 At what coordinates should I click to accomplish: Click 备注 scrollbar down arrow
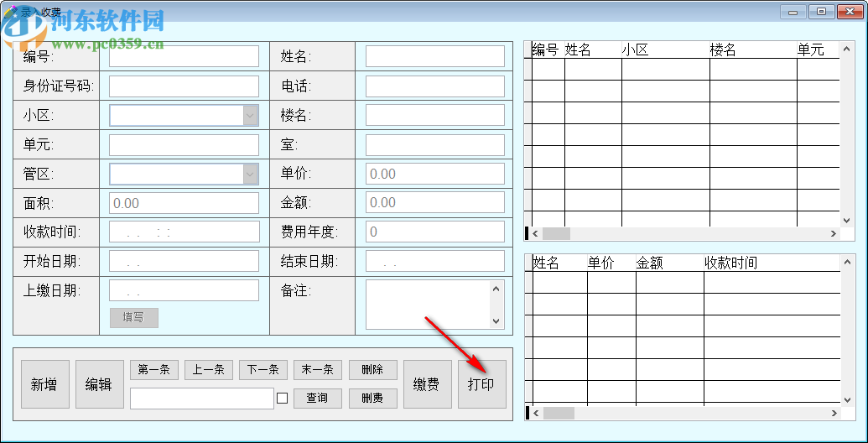(496, 321)
